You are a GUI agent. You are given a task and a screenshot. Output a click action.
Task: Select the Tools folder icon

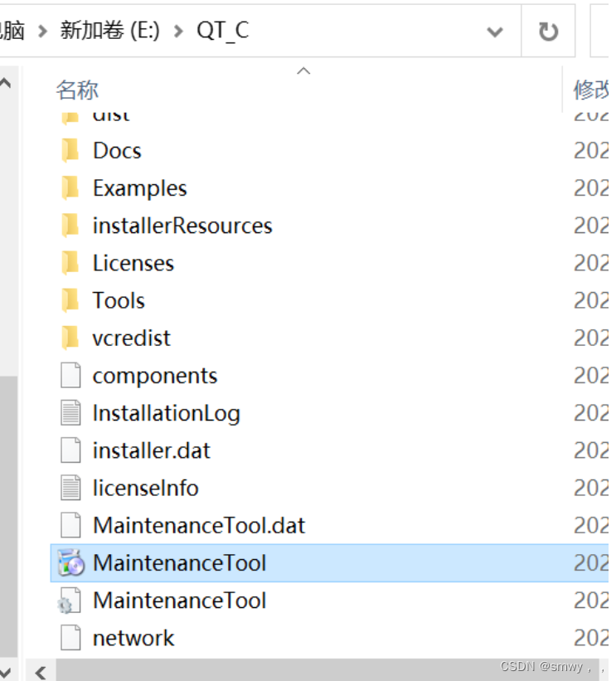[x=71, y=299]
